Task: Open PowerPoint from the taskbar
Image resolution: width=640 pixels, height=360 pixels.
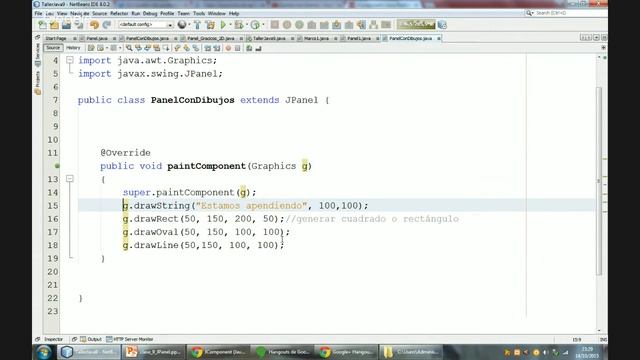Action: [153, 352]
